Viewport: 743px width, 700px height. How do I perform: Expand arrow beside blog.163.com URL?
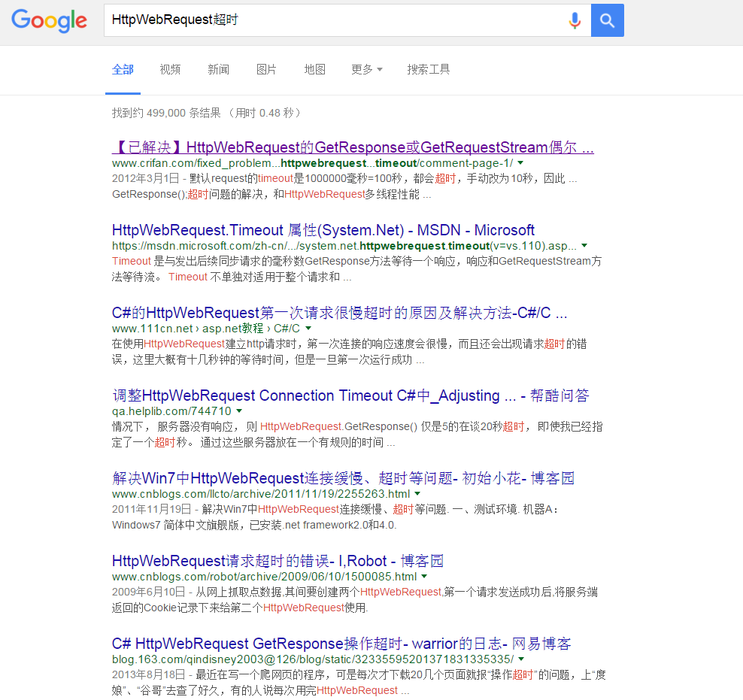[521, 659]
